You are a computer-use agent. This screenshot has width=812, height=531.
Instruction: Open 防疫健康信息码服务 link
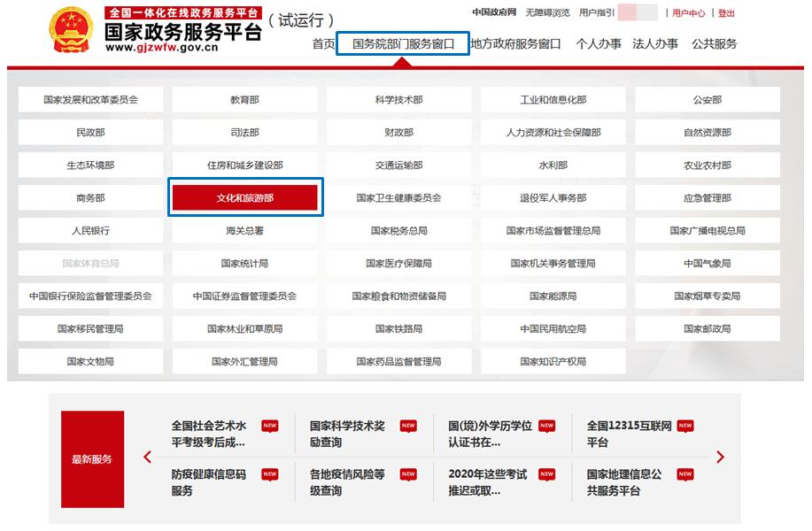pyautogui.click(x=209, y=482)
